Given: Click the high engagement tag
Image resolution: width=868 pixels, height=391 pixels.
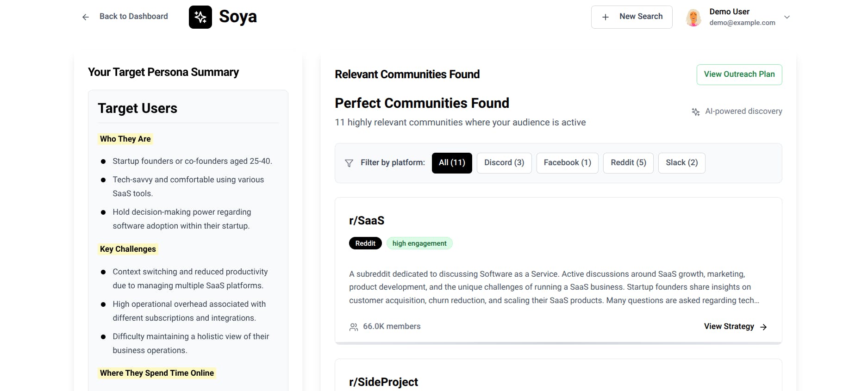Looking at the screenshot, I should pyautogui.click(x=419, y=243).
